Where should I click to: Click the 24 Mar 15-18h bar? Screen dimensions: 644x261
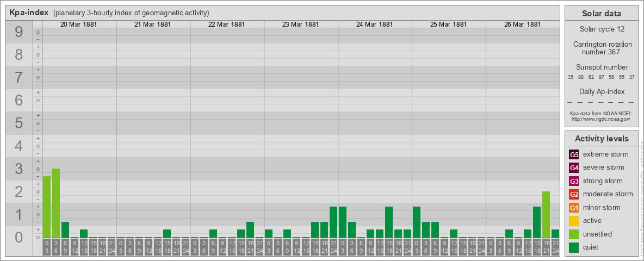click(x=389, y=222)
